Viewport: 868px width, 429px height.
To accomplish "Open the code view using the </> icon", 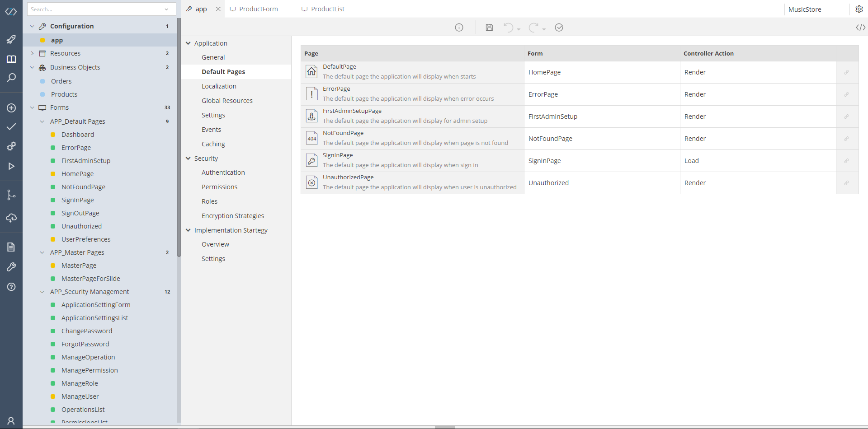I will [860, 28].
